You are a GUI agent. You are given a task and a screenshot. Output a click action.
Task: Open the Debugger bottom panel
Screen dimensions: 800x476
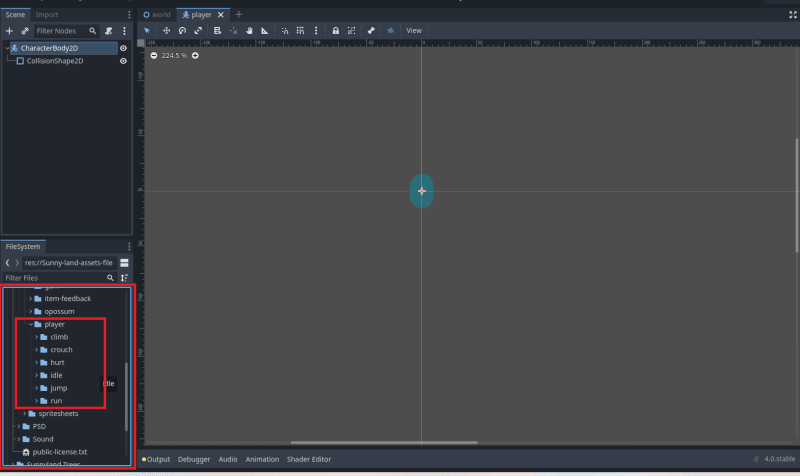point(194,459)
